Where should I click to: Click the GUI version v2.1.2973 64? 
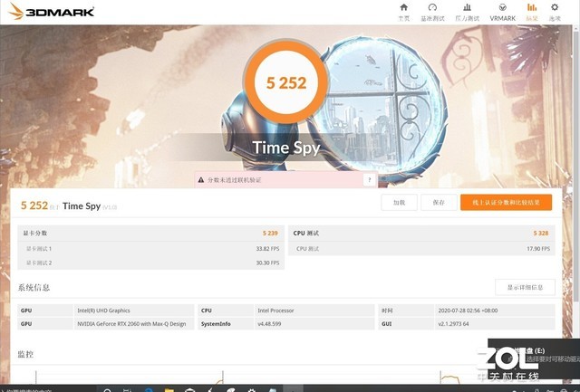495,324
